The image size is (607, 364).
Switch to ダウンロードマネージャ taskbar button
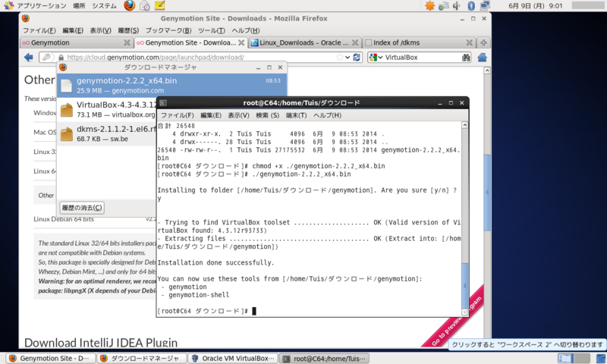(141, 359)
